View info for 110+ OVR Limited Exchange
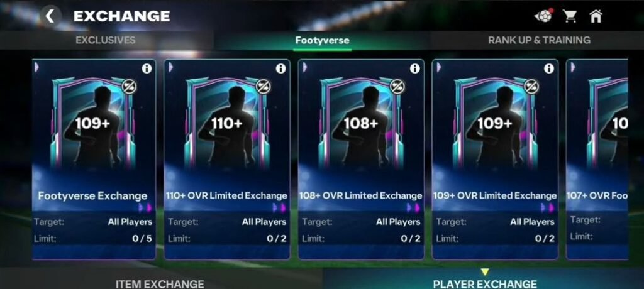 280,68
